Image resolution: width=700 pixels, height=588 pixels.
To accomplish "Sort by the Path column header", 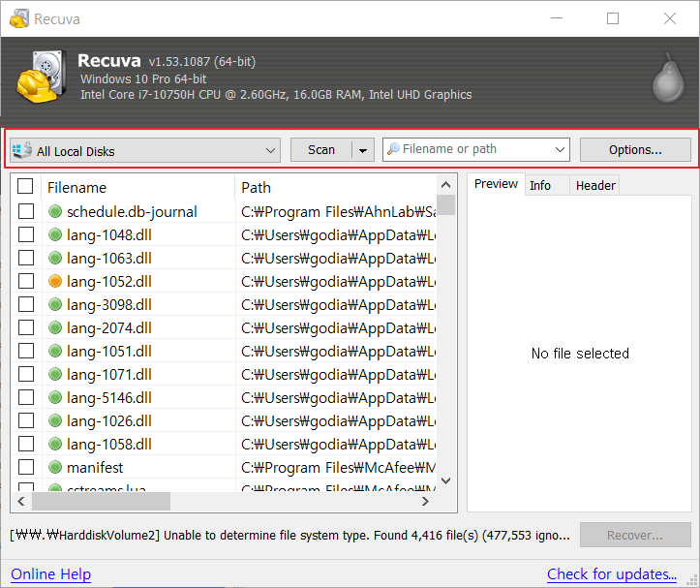I will 336,187.
